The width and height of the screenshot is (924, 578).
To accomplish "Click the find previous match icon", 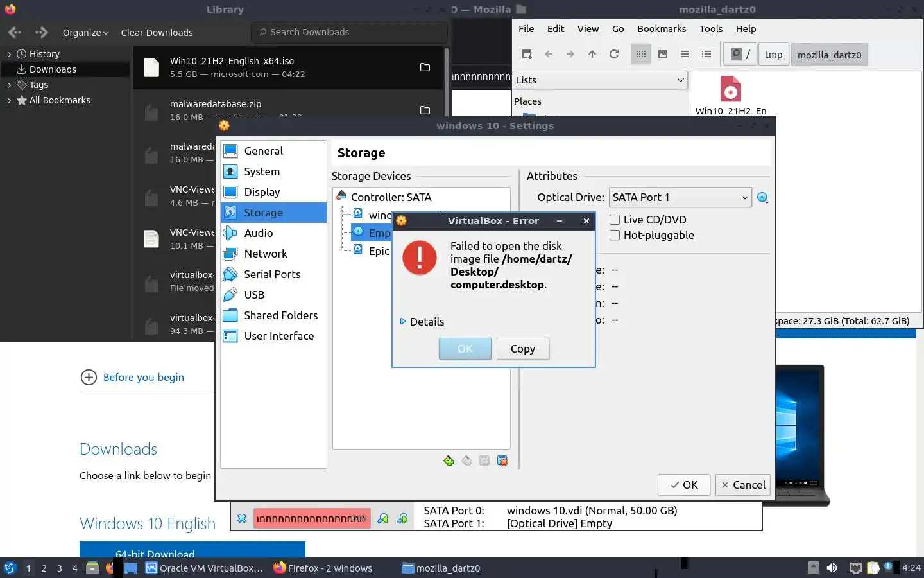I will click(x=383, y=518).
